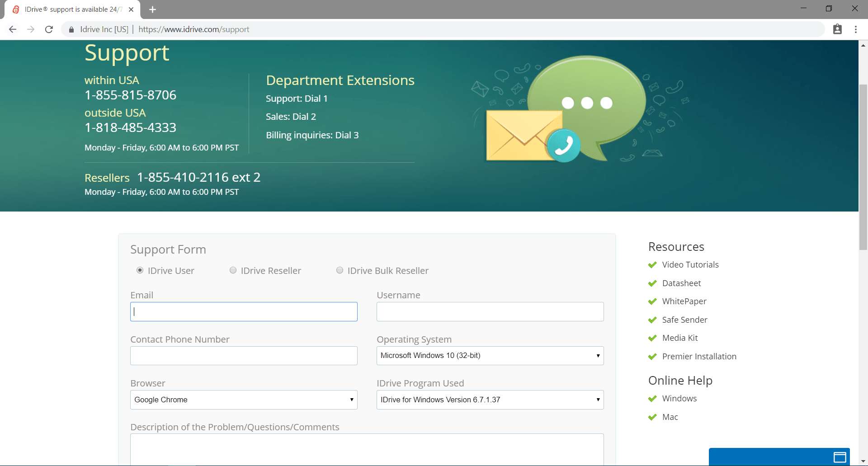Viewport: 868px width, 466px height.
Task: Click 'Support: Dial 1' text
Action: (x=297, y=99)
